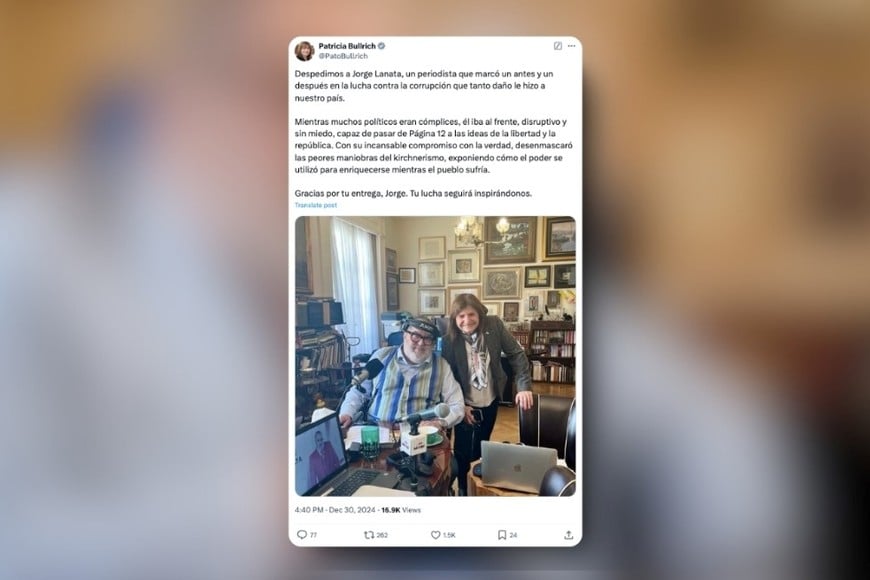Open the three-dots more options menu
The height and width of the screenshot is (580, 870).
[571, 46]
